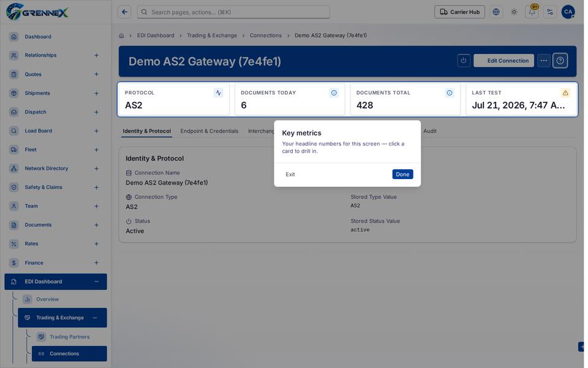Image resolution: width=588 pixels, height=368 pixels.
Task: Click the Relationships sidebar icon
Action: tap(14, 55)
